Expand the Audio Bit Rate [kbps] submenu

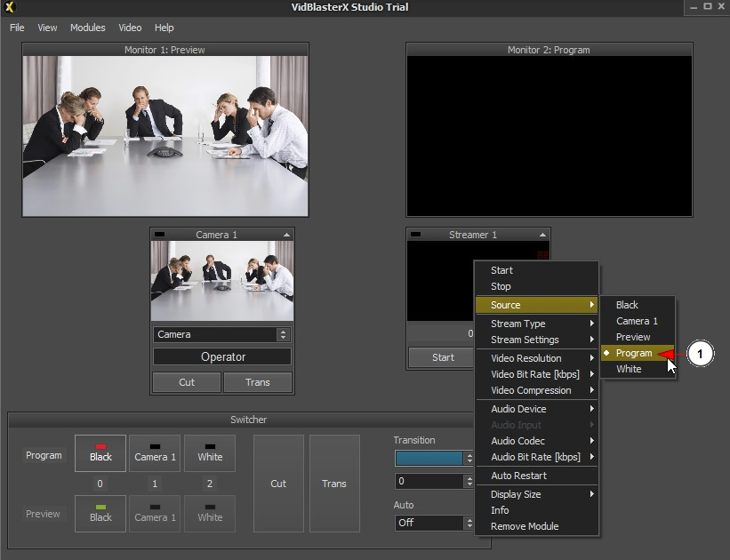click(x=537, y=457)
